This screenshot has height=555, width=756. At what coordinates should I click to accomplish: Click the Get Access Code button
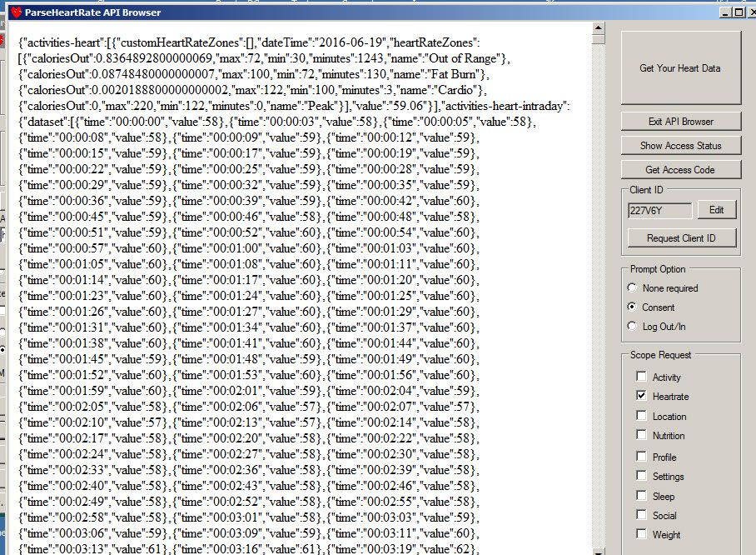coord(680,170)
